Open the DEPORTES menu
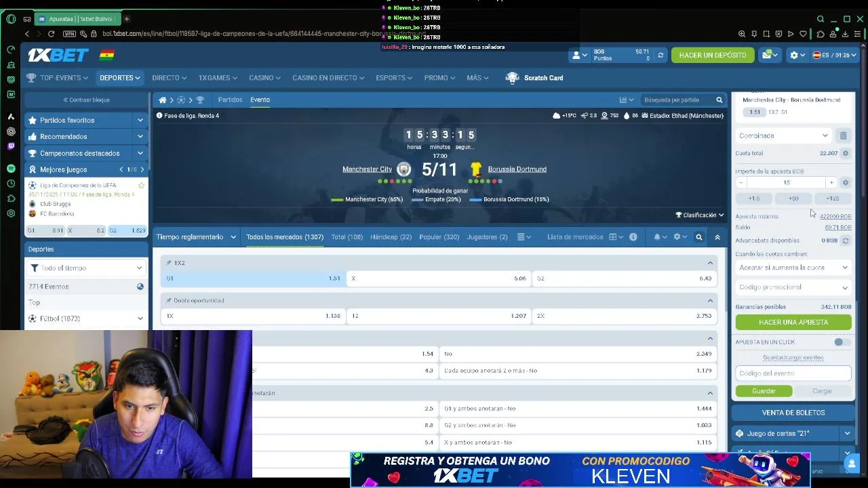 pos(119,78)
